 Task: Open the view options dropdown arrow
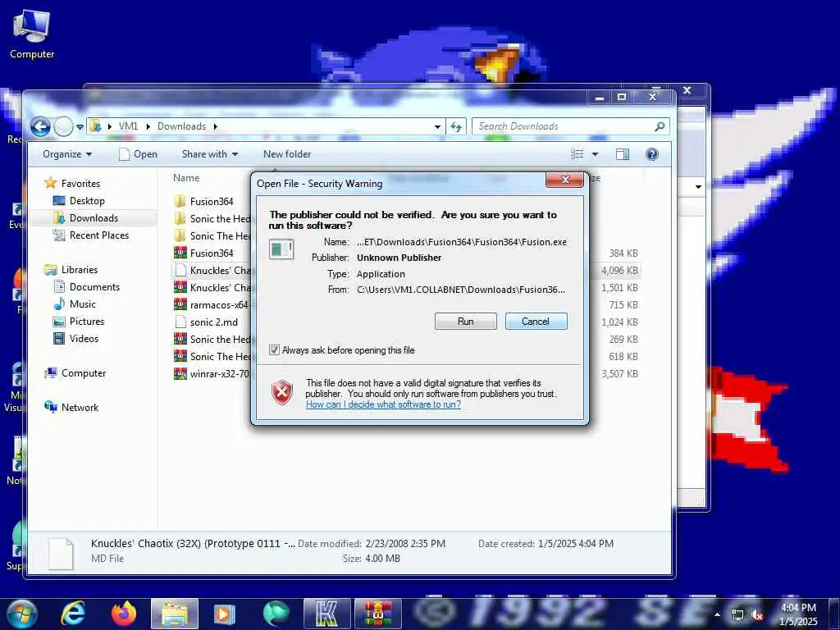tap(595, 154)
